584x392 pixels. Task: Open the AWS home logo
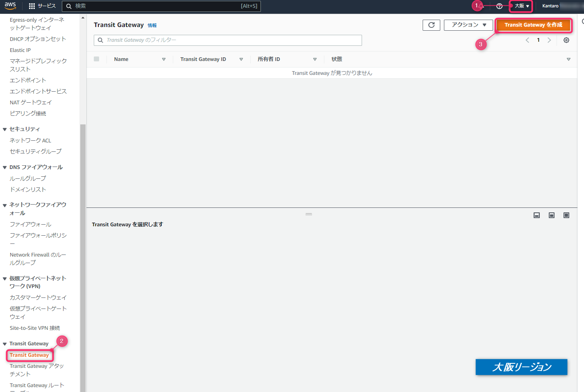click(x=10, y=6)
